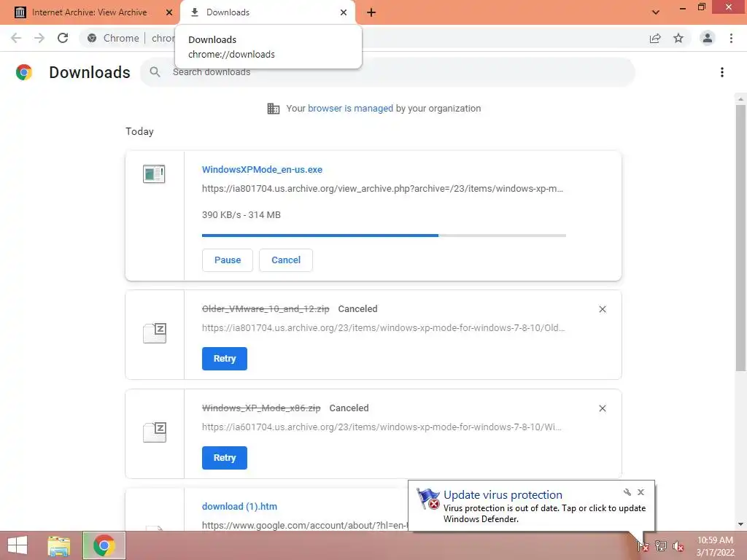Click the share this page icon
The image size is (747, 560).
click(x=655, y=38)
